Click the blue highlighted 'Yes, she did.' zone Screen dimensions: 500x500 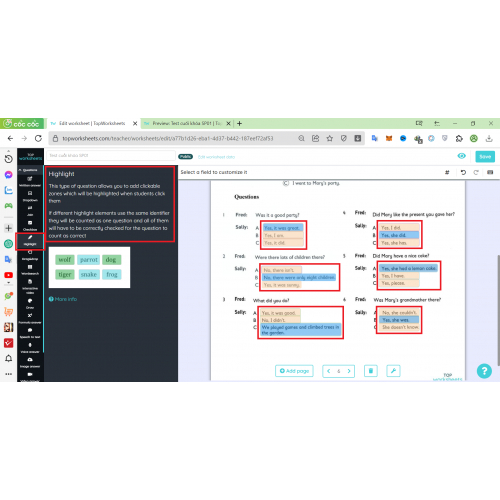tap(399, 235)
